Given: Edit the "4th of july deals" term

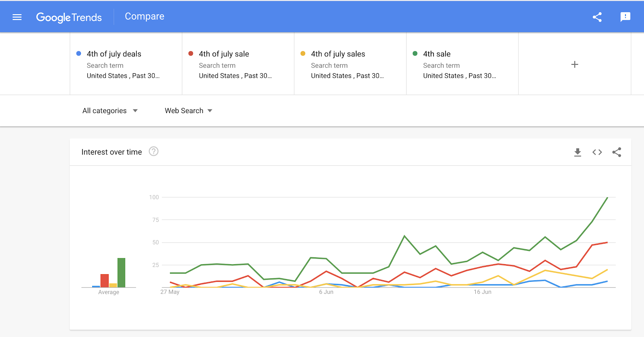Looking at the screenshot, I should pos(114,54).
